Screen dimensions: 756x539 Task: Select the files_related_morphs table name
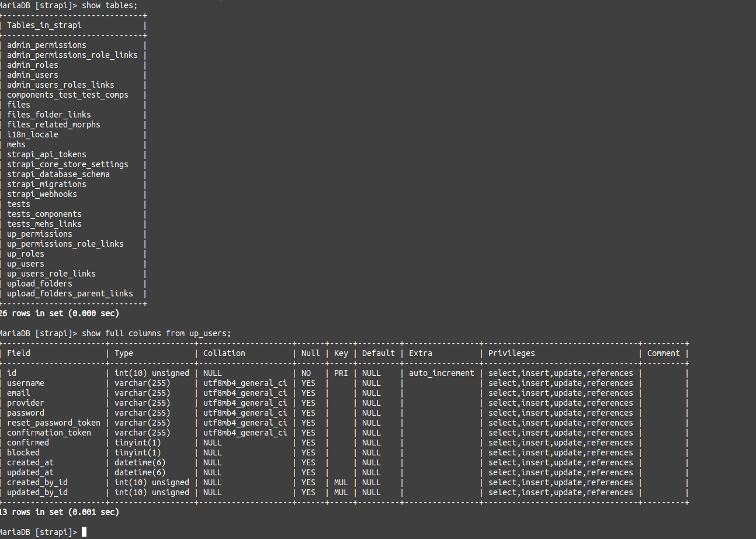pyautogui.click(x=53, y=124)
